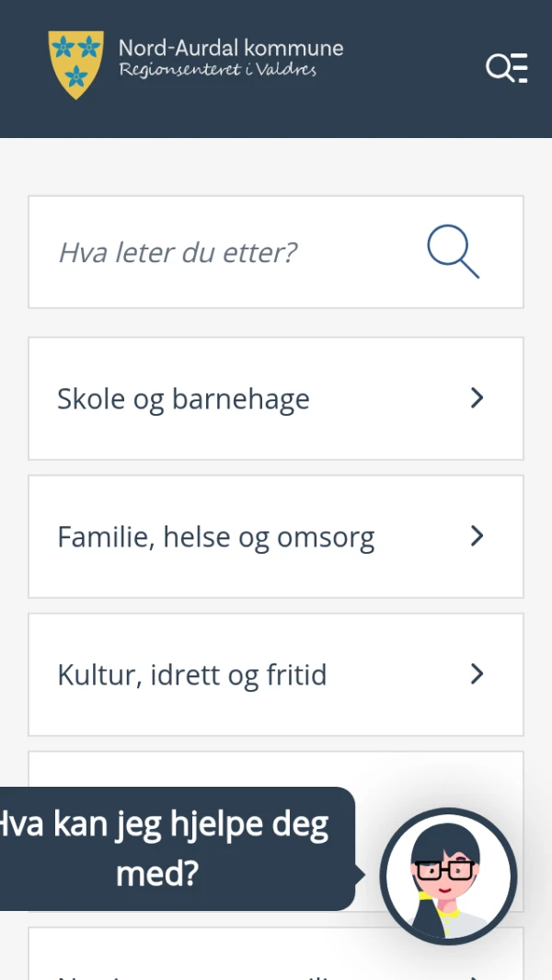Click the Nord-Aurdal kommune title text
This screenshot has height=980, width=552.
(x=230, y=48)
